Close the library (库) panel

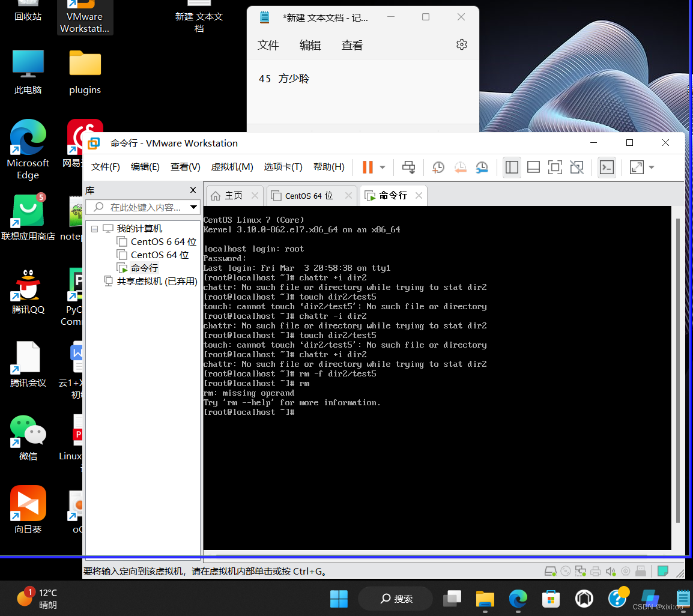click(193, 190)
